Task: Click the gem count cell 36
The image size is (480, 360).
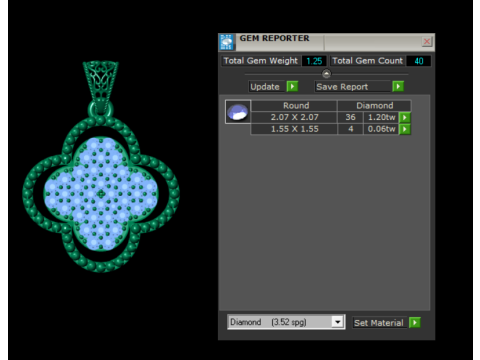Action: click(350, 117)
